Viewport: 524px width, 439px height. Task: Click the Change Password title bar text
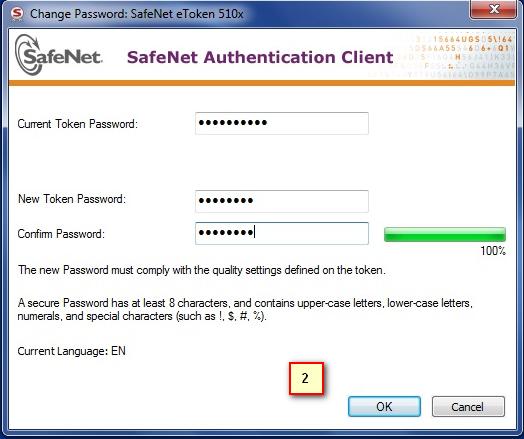pyautogui.click(x=137, y=14)
